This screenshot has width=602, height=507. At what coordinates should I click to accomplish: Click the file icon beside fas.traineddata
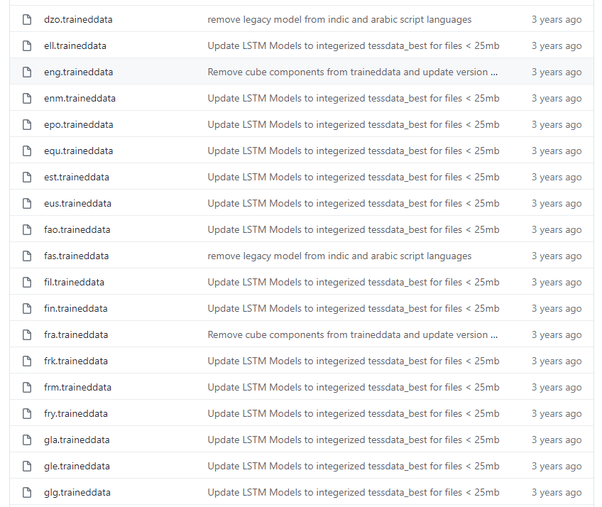click(27, 256)
